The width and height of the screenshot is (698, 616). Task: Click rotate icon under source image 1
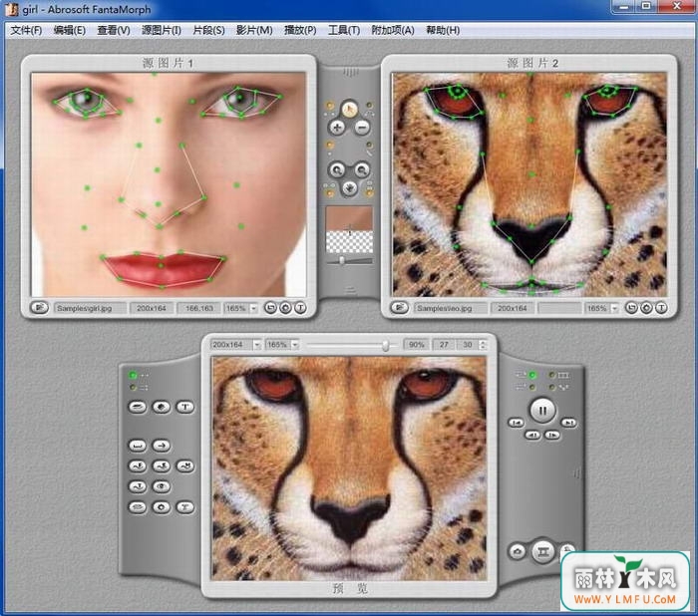270,308
